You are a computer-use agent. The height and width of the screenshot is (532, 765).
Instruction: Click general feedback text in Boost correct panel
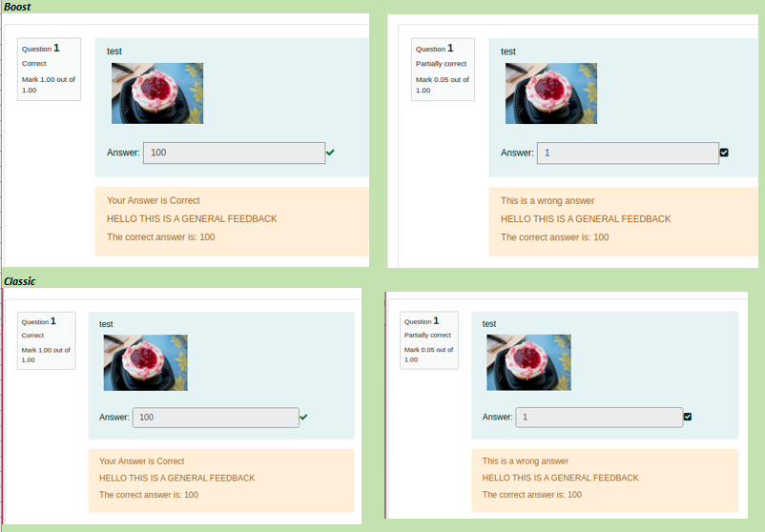192,219
